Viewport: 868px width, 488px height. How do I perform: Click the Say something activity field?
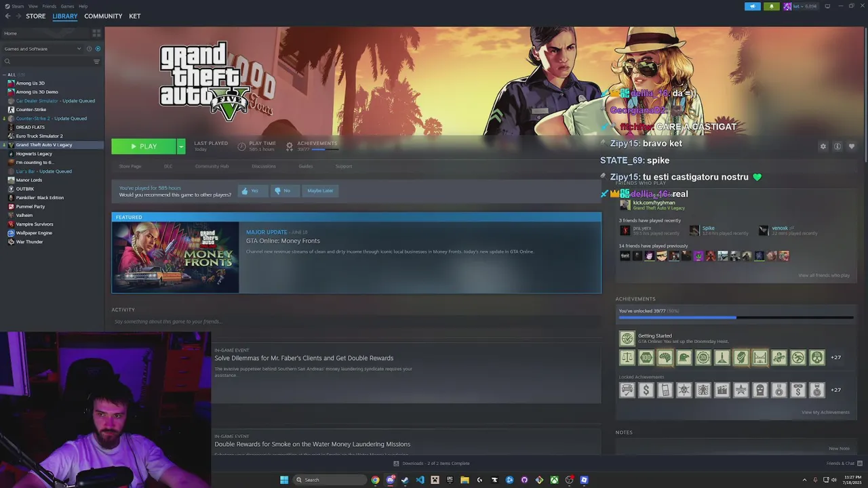pos(356,321)
